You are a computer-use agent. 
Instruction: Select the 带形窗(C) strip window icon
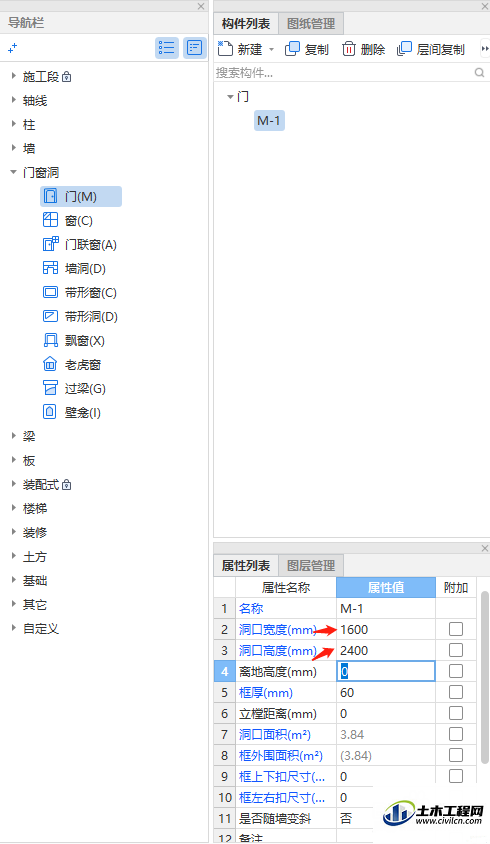pos(50,292)
